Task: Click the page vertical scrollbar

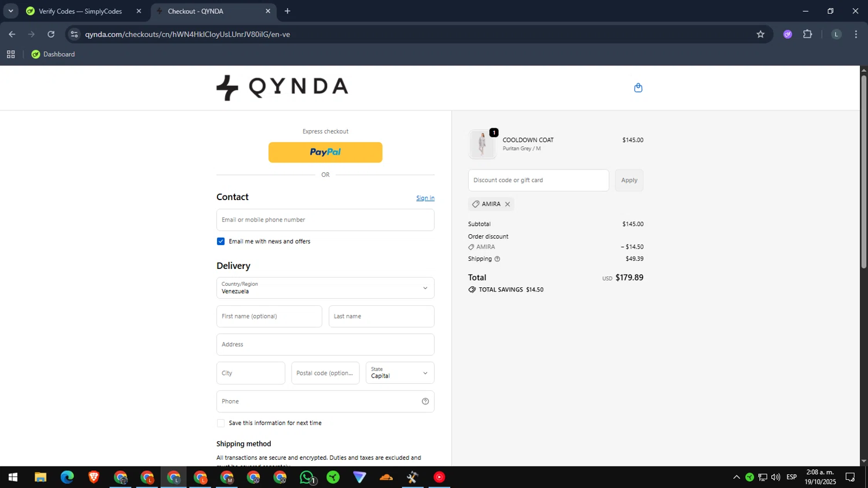Action: click(863, 171)
